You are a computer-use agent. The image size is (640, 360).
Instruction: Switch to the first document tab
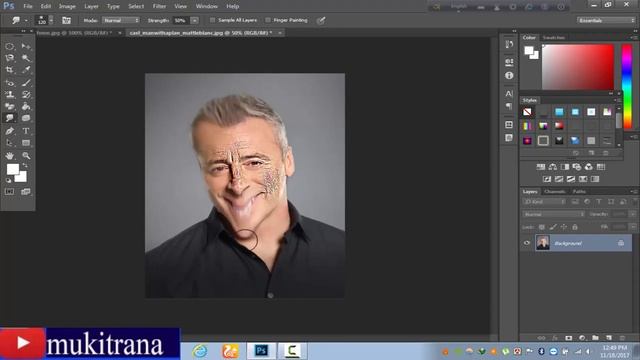(x=74, y=33)
